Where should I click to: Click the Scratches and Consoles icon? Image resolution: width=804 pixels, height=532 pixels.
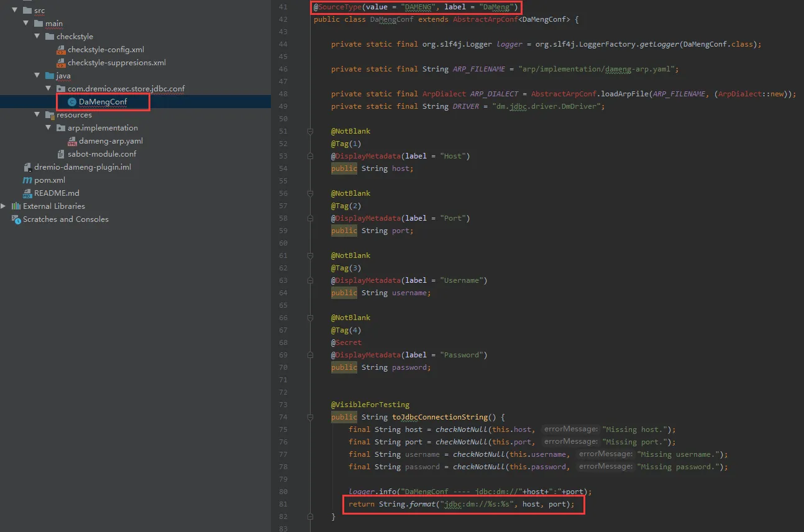[x=16, y=219]
